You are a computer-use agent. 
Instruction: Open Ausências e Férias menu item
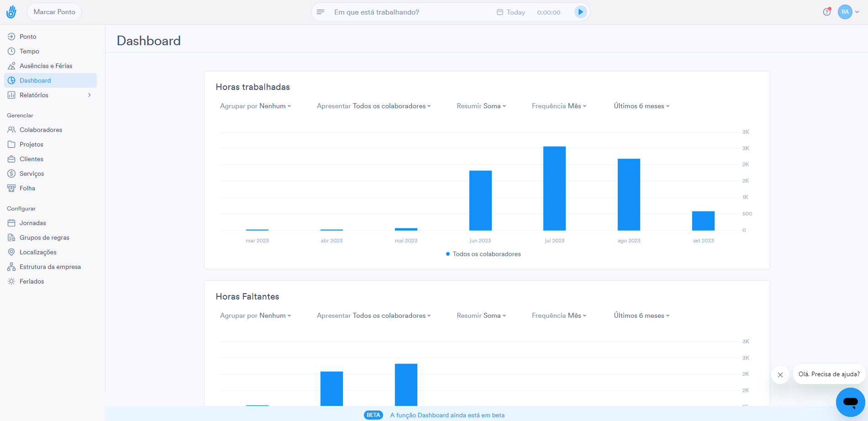[46, 66]
